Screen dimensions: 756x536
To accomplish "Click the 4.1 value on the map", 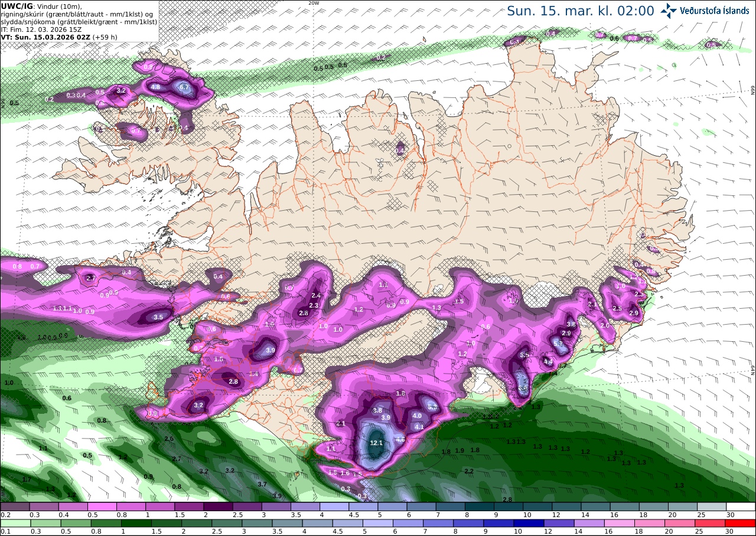I will point(420,427).
